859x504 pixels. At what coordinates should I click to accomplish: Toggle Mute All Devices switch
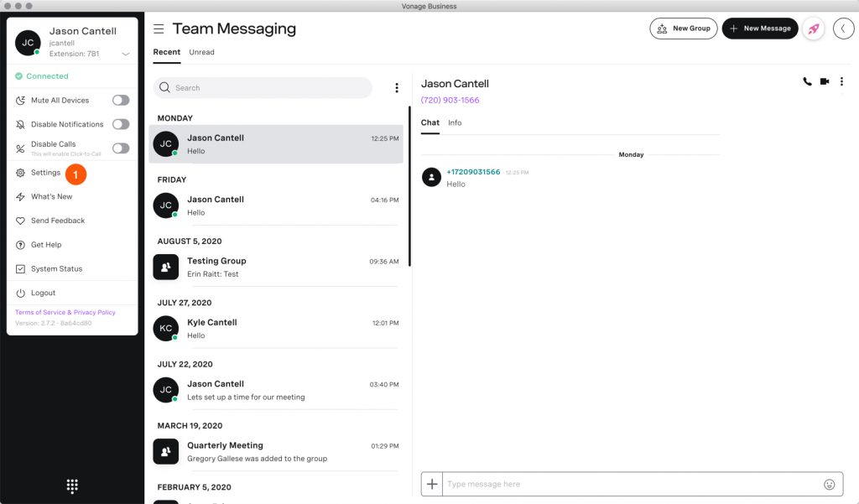(121, 101)
